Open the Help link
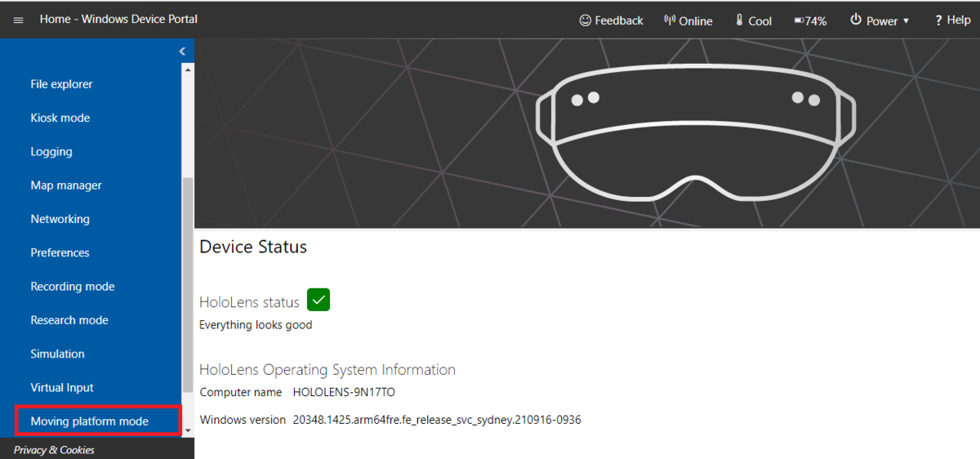The width and height of the screenshot is (980, 459). click(952, 20)
